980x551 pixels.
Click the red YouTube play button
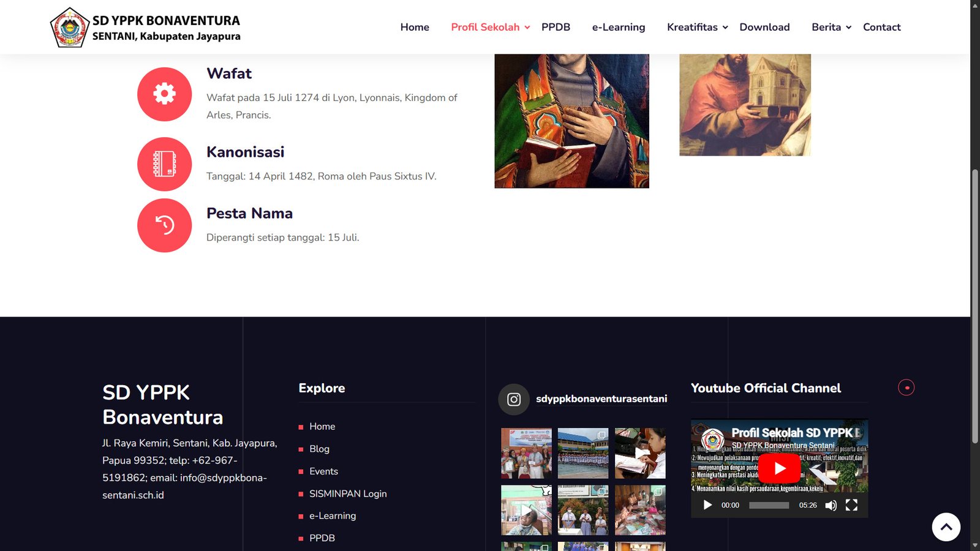point(780,468)
